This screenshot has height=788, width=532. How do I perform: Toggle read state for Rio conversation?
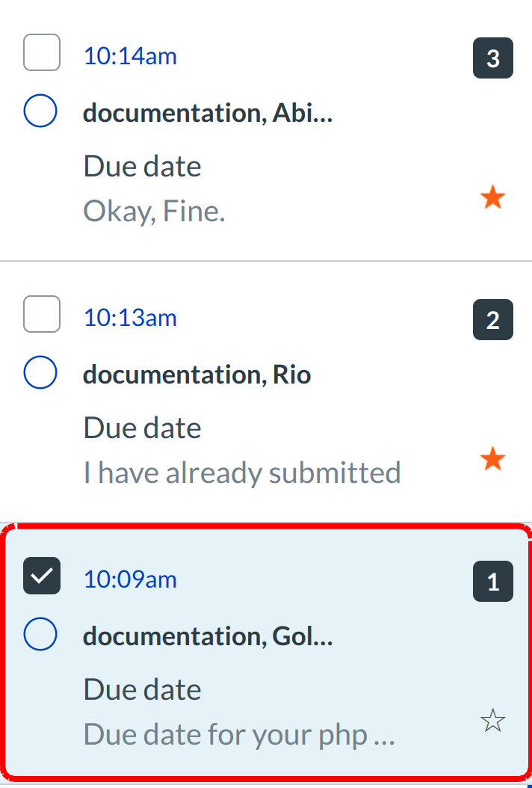pos(40,373)
